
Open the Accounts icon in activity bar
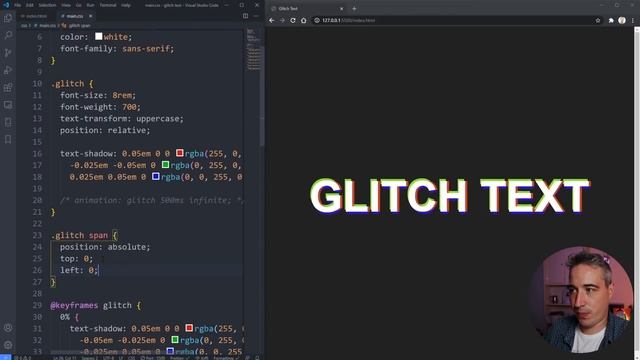tap(8, 328)
